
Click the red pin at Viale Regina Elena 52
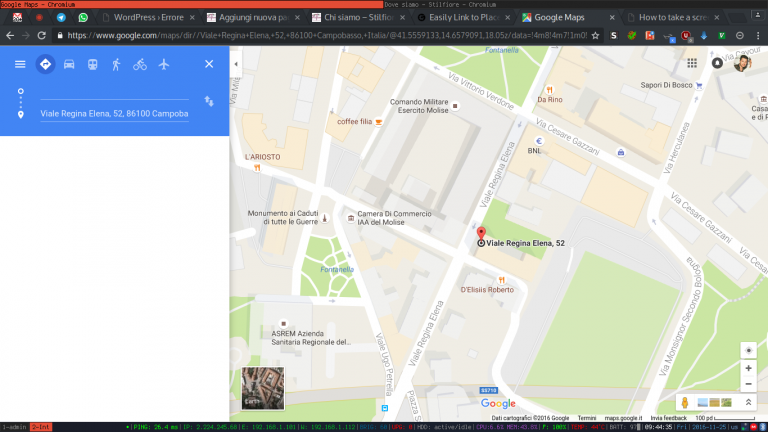coord(481,233)
